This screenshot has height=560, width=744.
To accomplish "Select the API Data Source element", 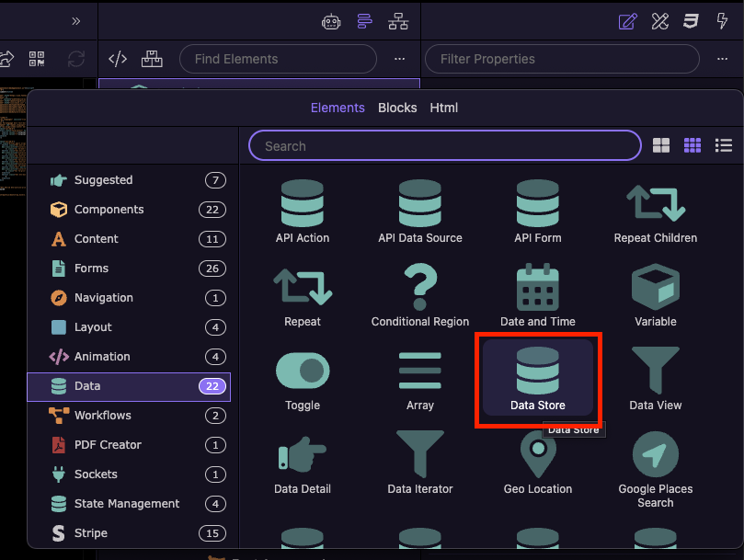I will [x=420, y=211].
